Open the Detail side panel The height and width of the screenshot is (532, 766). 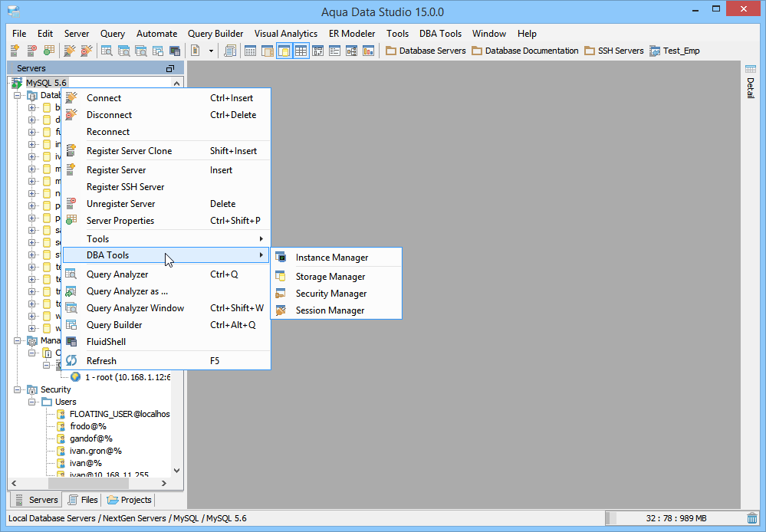[x=751, y=82]
